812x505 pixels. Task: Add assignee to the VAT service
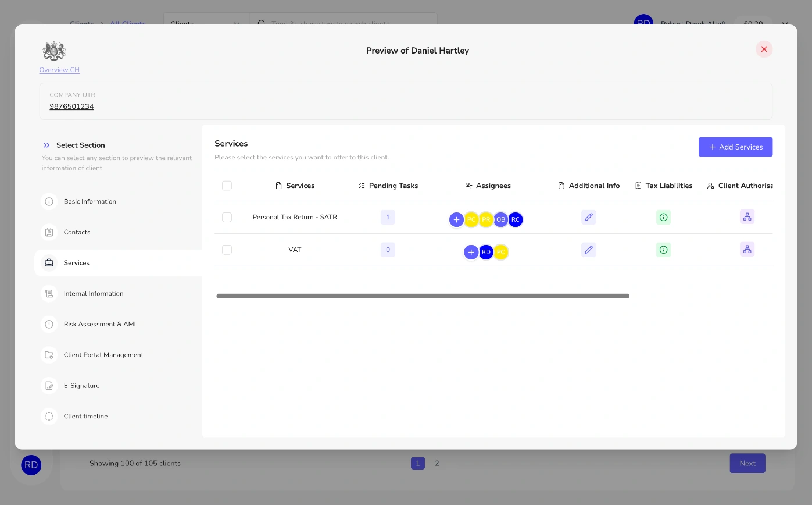(471, 252)
